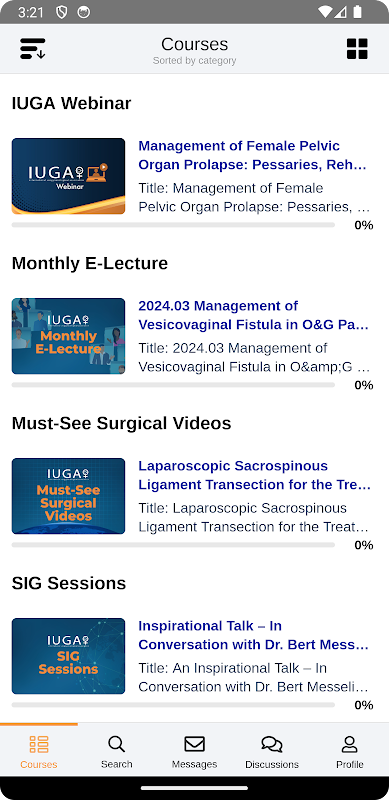Click the IUGA Webinar course progress bar
This screenshot has height=800, width=389.
tap(173, 225)
